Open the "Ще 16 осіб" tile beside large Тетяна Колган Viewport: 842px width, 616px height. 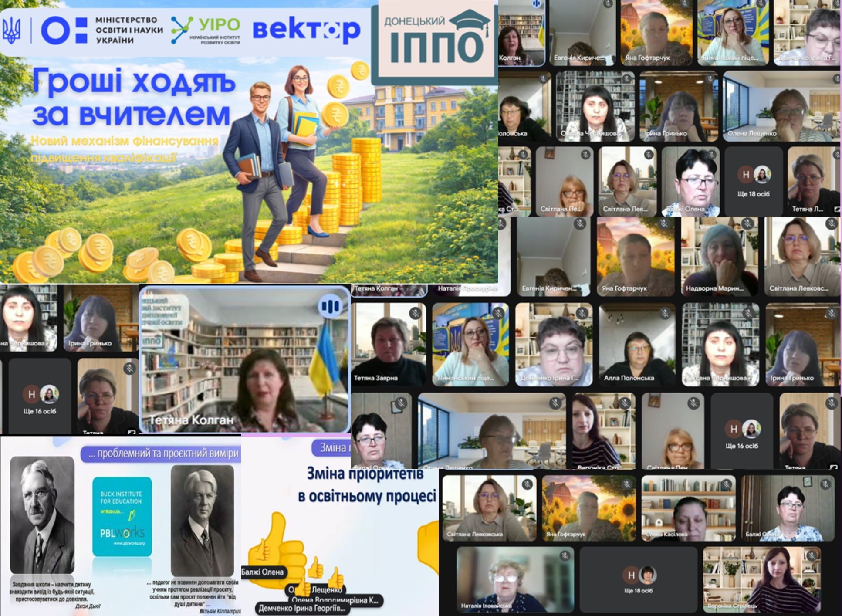(x=40, y=396)
